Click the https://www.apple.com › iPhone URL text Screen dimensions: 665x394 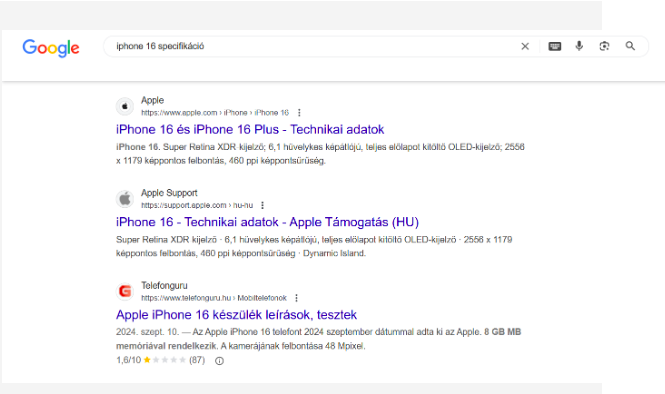tap(215, 113)
